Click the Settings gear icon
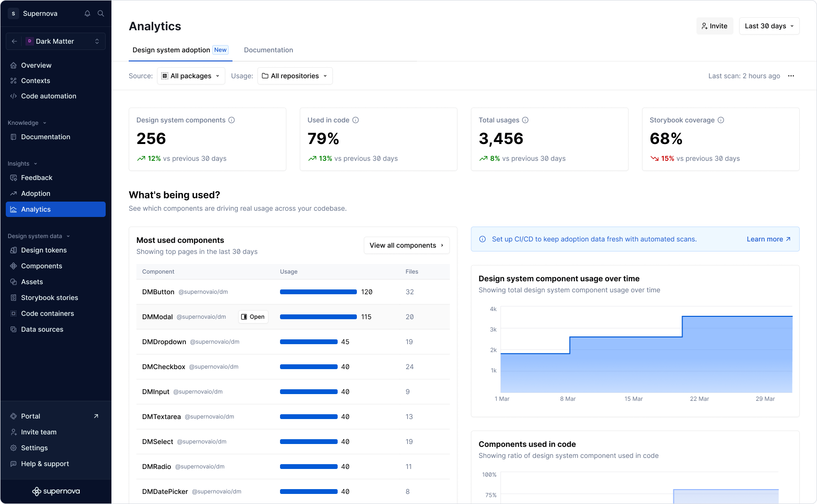This screenshot has width=817, height=504. [x=13, y=448]
